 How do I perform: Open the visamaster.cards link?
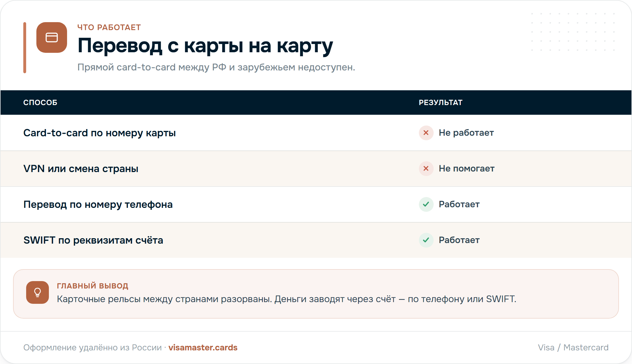coord(203,348)
